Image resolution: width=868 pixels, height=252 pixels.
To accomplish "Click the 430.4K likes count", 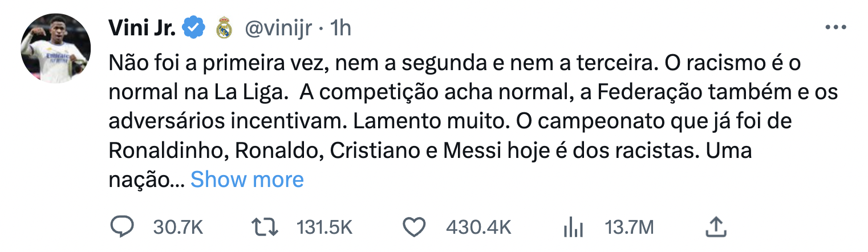I will pos(477,227).
